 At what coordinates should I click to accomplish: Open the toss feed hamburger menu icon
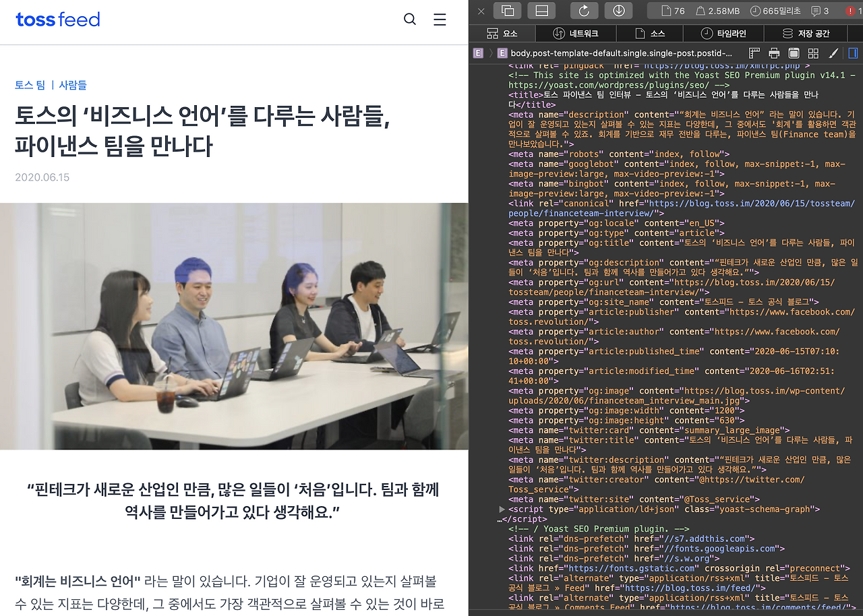click(440, 20)
